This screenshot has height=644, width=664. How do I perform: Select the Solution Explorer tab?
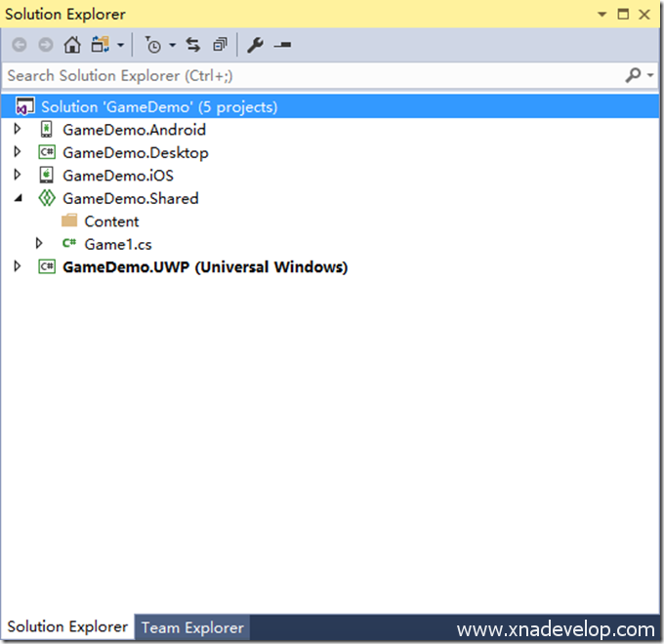[x=67, y=627]
